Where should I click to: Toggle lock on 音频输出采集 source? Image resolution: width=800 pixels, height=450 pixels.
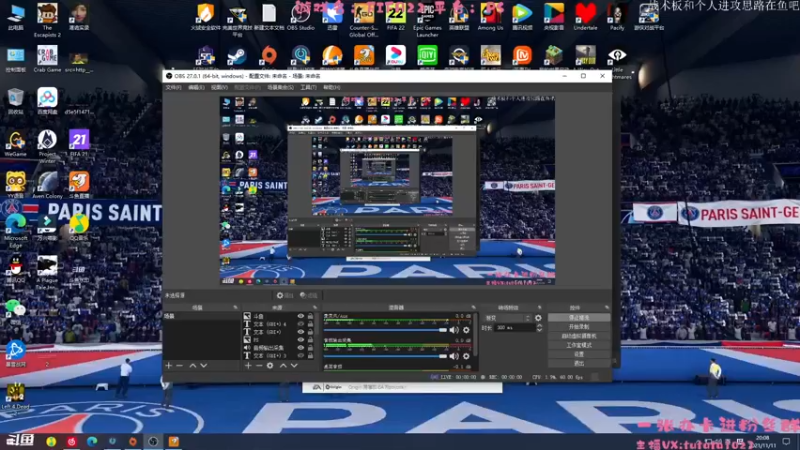click(x=310, y=347)
